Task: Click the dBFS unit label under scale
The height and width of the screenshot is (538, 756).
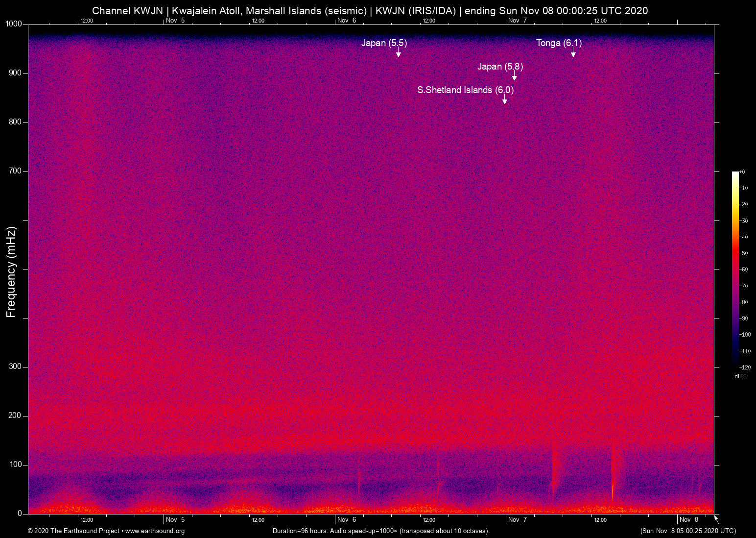Action: click(740, 376)
